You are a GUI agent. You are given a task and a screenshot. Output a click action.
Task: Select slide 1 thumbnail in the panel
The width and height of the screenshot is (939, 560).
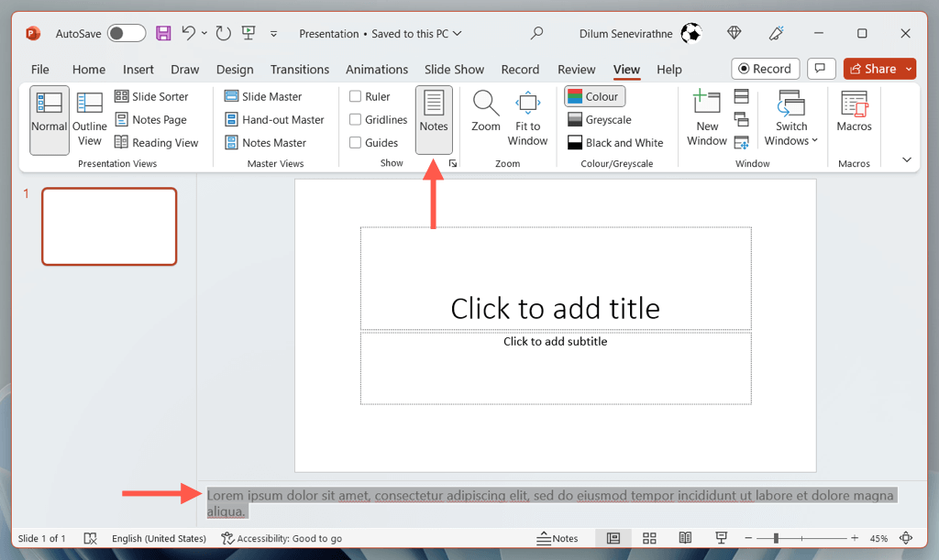pyautogui.click(x=108, y=226)
